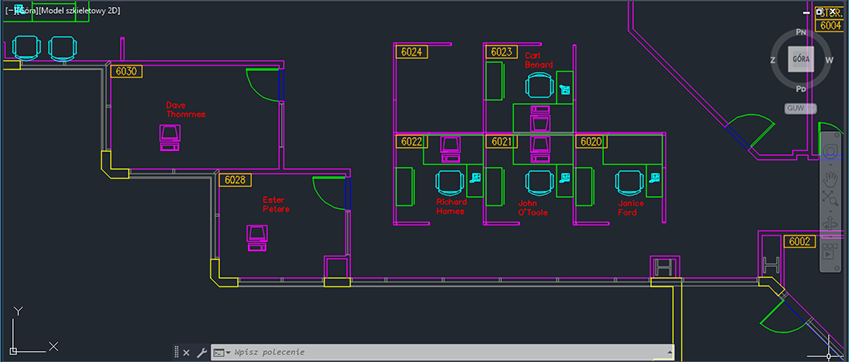Click the GÓRA face on ViewCube
Viewport: 849px width, 362px height.
pos(800,59)
